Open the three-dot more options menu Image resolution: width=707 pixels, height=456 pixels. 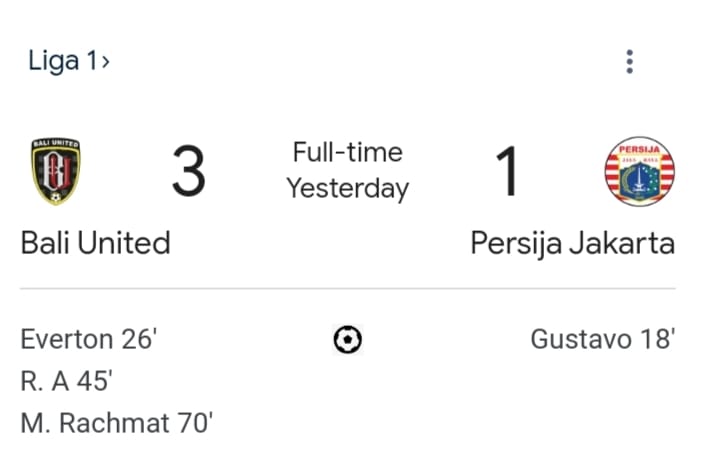click(629, 62)
